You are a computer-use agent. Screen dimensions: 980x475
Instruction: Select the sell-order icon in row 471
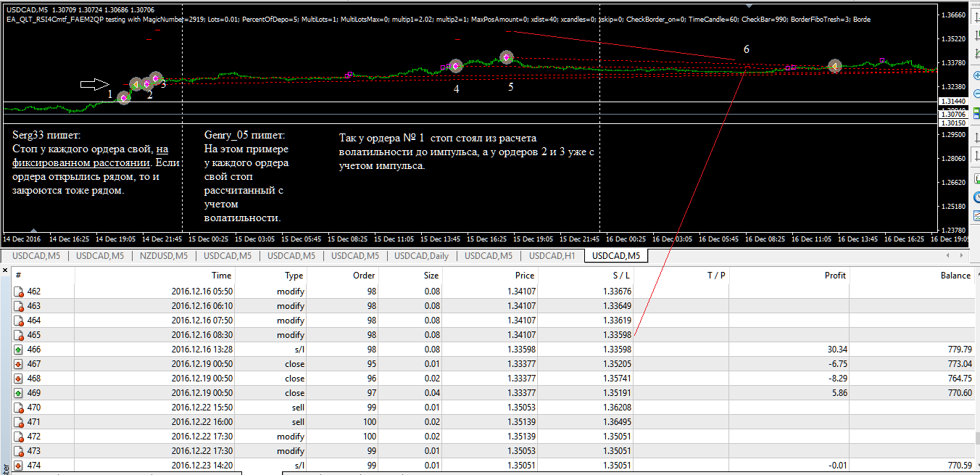(x=19, y=422)
